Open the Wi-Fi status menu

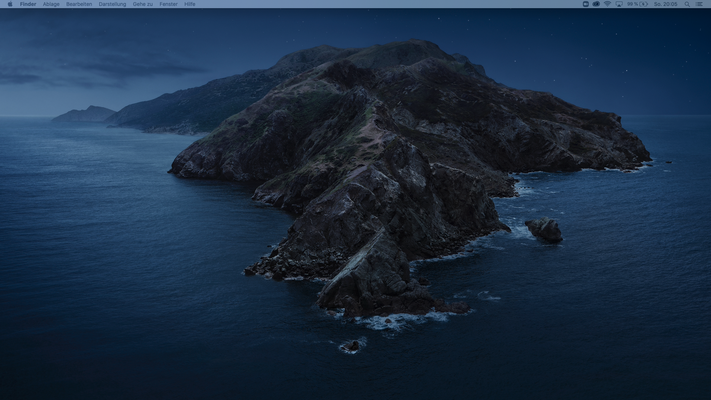click(607, 4)
